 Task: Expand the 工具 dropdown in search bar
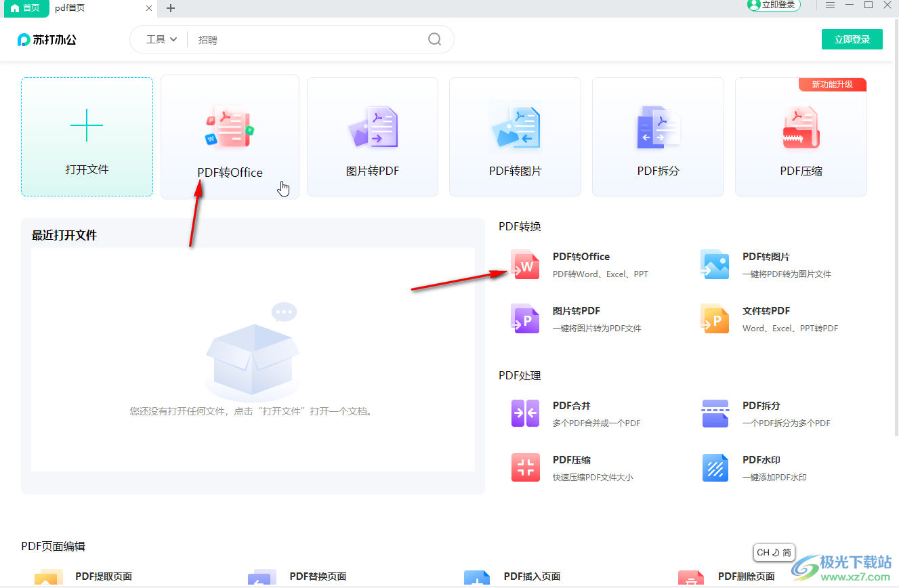pyautogui.click(x=162, y=39)
